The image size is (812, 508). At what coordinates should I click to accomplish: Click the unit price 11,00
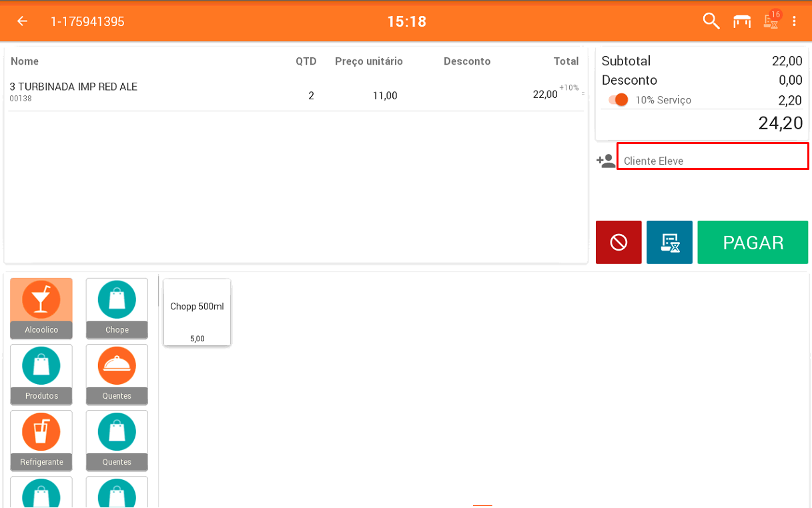point(385,95)
